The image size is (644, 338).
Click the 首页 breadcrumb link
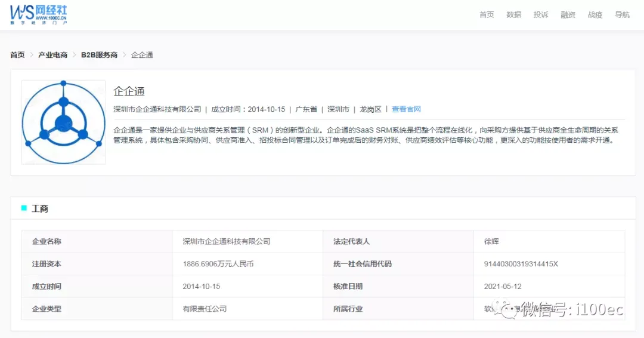pyautogui.click(x=18, y=55)
